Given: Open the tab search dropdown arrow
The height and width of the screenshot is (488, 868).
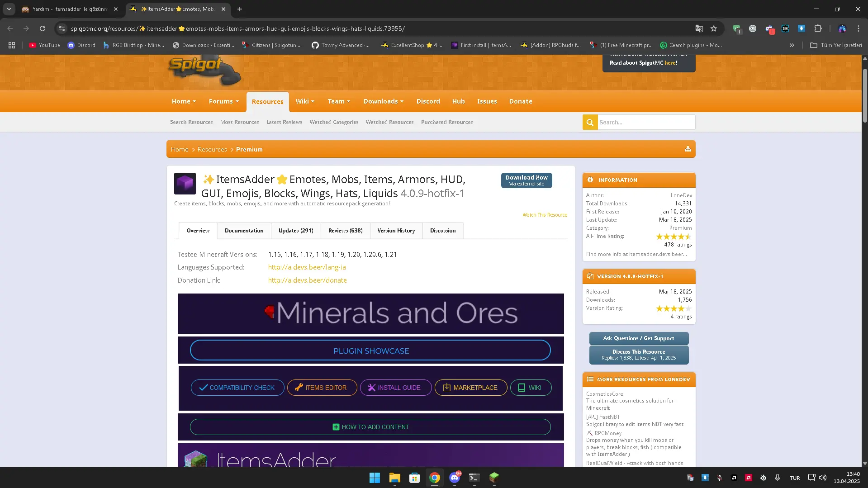Looking at the screenshot, I should point(9,9).
